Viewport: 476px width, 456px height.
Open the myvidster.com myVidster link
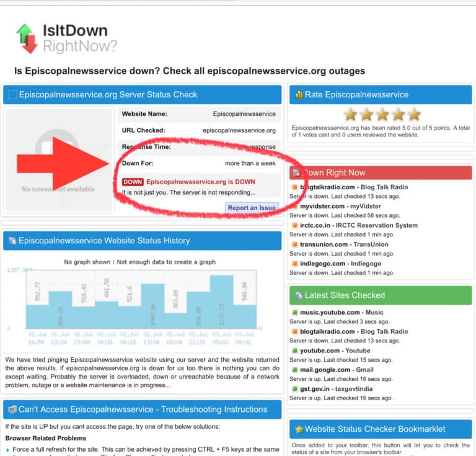340,206
